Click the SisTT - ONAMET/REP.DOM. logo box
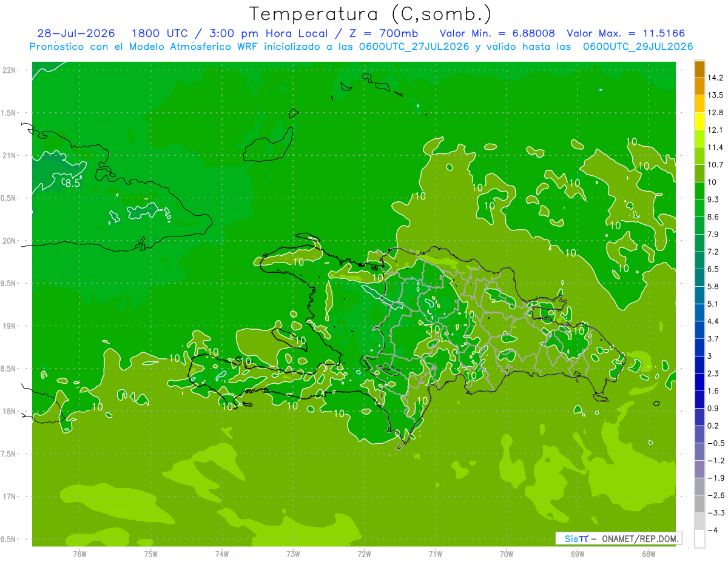The width and height of the screenshot is (728, 562). pyautogui.click(x=618, y=538)
